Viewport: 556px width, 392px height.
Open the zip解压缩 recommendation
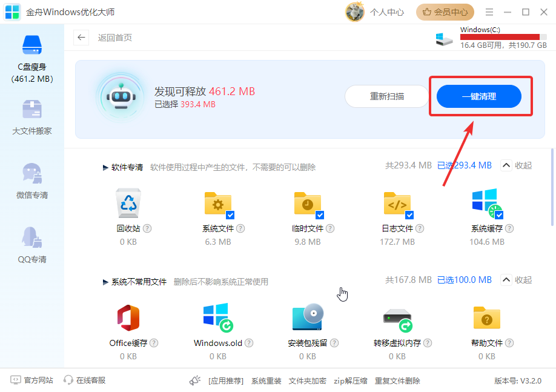click(350, 381)
